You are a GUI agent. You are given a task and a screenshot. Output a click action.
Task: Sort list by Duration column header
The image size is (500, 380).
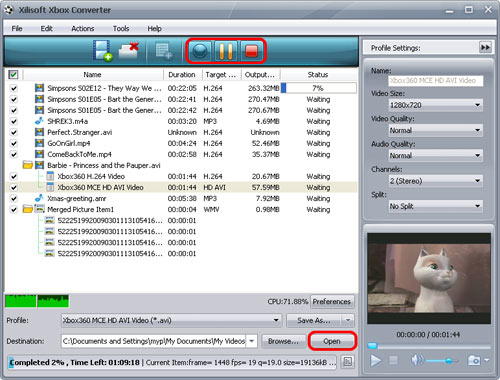[182, 75]
